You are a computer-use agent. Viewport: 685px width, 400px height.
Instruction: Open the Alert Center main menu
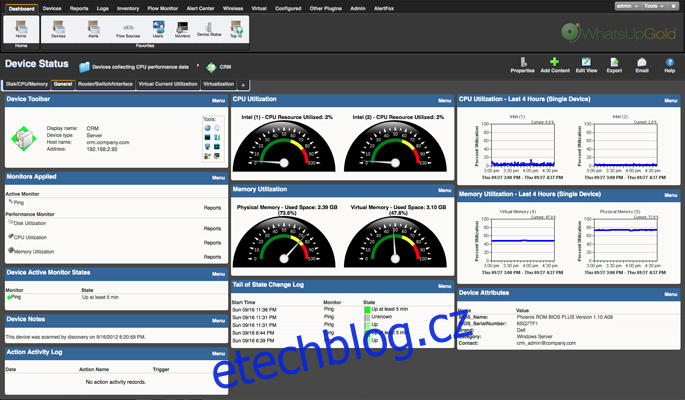pyautogui.click(x=200, y=8)
